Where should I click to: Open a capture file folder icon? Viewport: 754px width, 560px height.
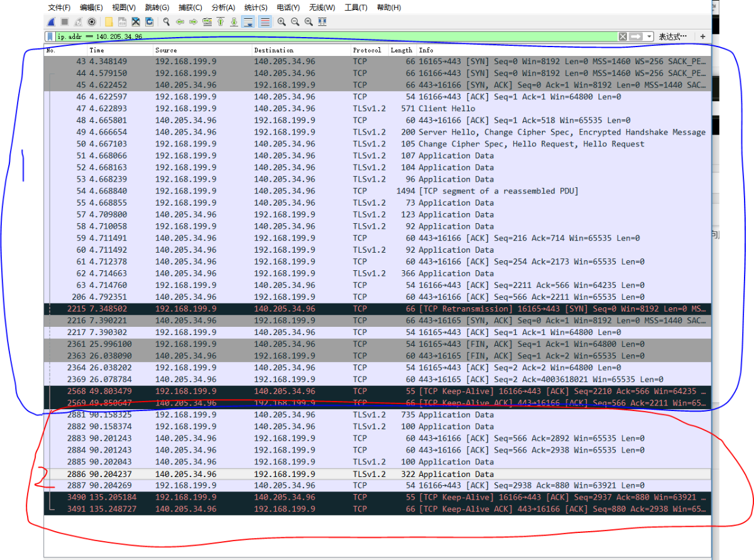pyautogui.click(x=109, y=22)
